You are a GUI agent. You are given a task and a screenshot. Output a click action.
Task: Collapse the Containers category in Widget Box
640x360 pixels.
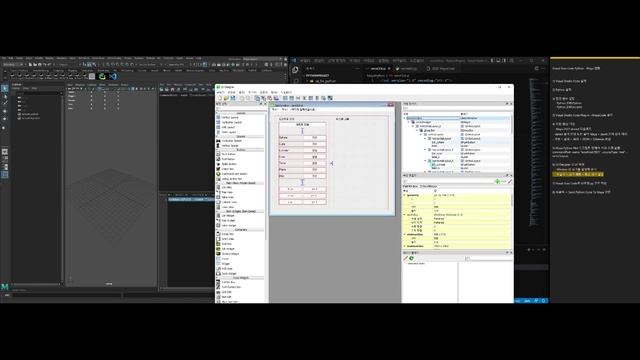point(240,230)
